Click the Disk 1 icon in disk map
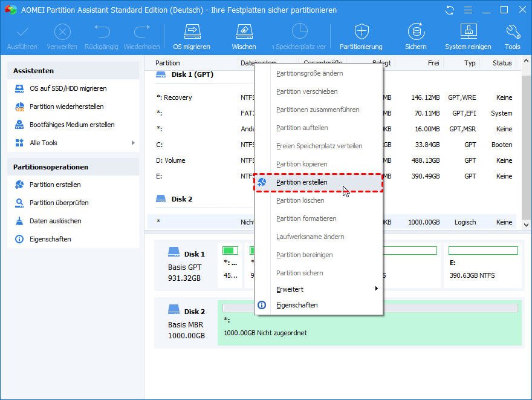Image resolution: width=532 pixels, height=400 pixels. (174, 252)
